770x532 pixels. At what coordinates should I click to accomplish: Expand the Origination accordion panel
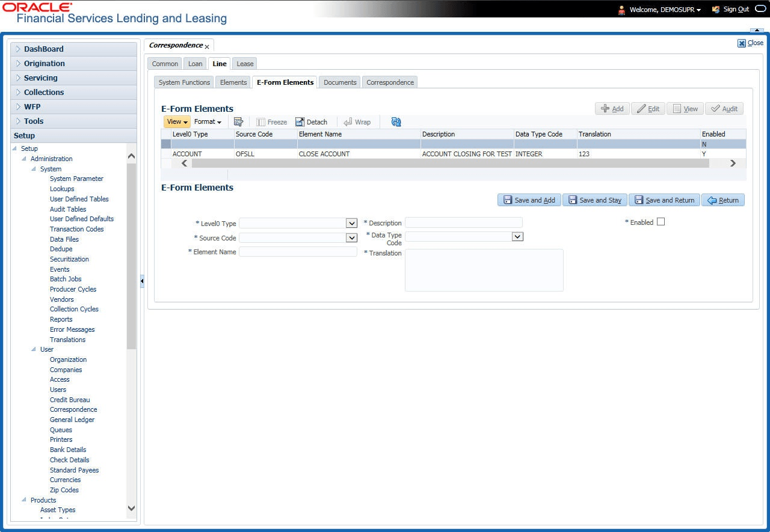(74, 64)
